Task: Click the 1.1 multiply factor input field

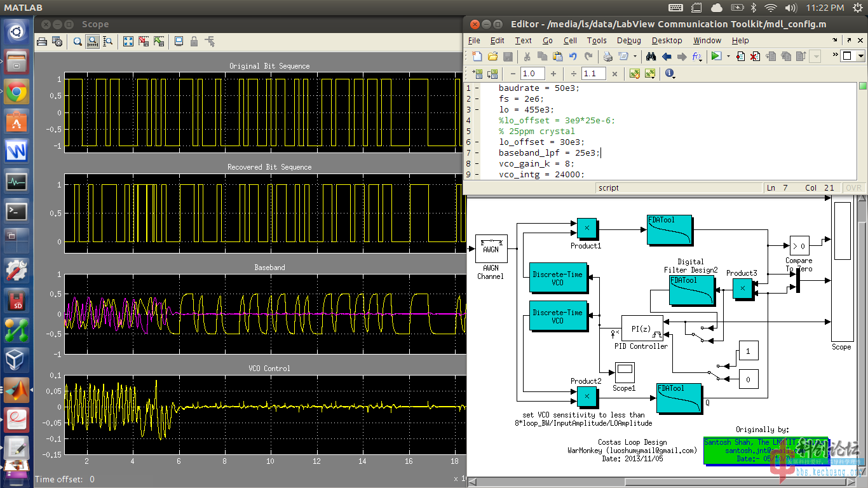Action: [593, 74]
